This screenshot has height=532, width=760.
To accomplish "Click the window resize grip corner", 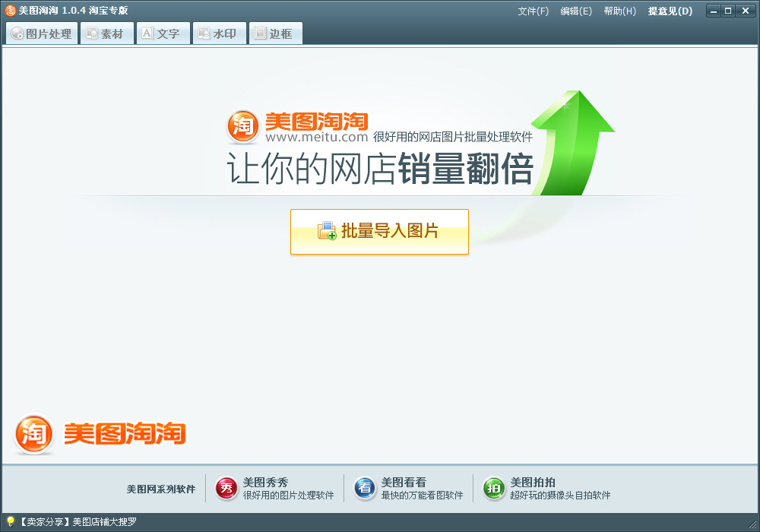I will click(752, 524).
